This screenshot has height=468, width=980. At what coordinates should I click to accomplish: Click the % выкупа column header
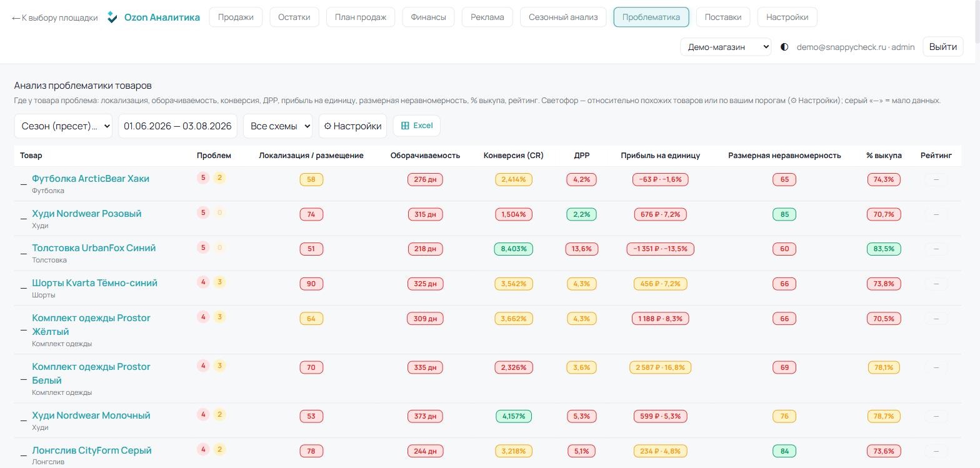[884, 156]
